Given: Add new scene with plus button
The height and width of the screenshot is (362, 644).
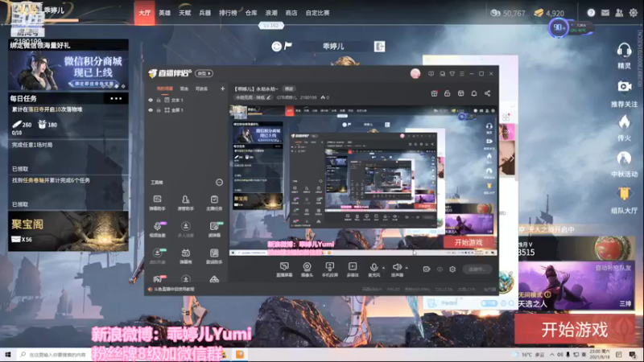Looking at the screenshot, I should [x=222, y=88].
